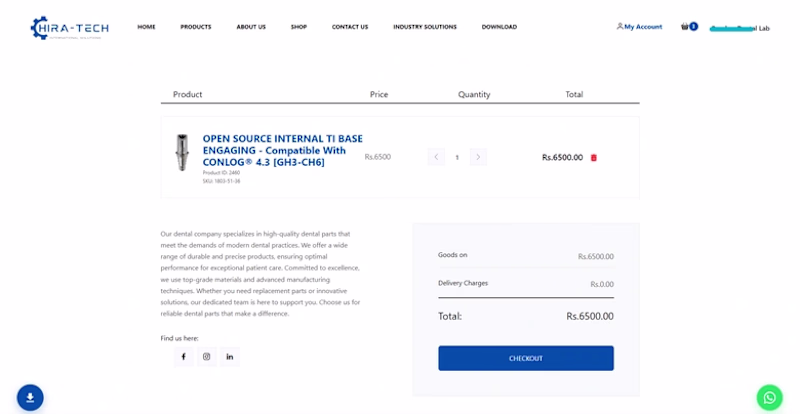Delete the item using red trash icon
This screenshot has width=800, height=414.
click(x=594, y=157)
